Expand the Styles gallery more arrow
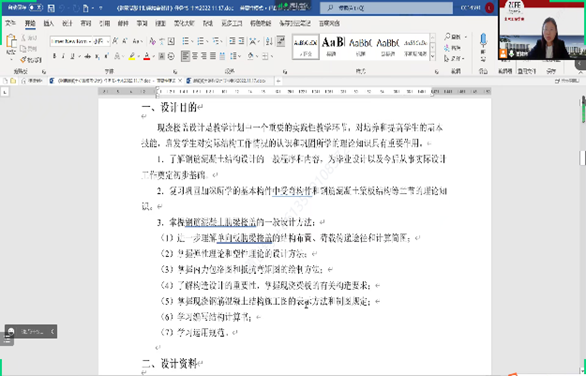 coord(433,57)
